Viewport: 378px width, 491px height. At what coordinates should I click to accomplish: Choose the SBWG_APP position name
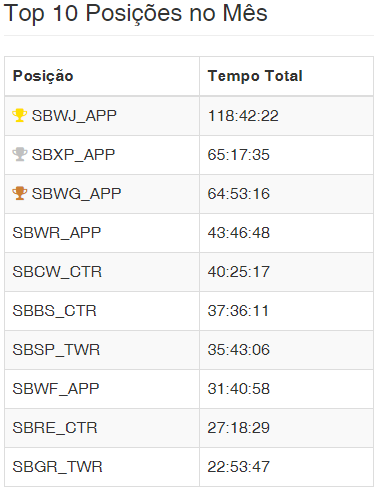click(x=76, y=194)
